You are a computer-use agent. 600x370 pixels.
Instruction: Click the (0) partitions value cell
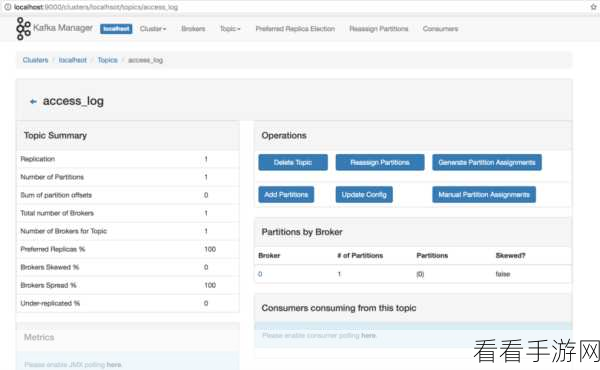click(420, 274)
